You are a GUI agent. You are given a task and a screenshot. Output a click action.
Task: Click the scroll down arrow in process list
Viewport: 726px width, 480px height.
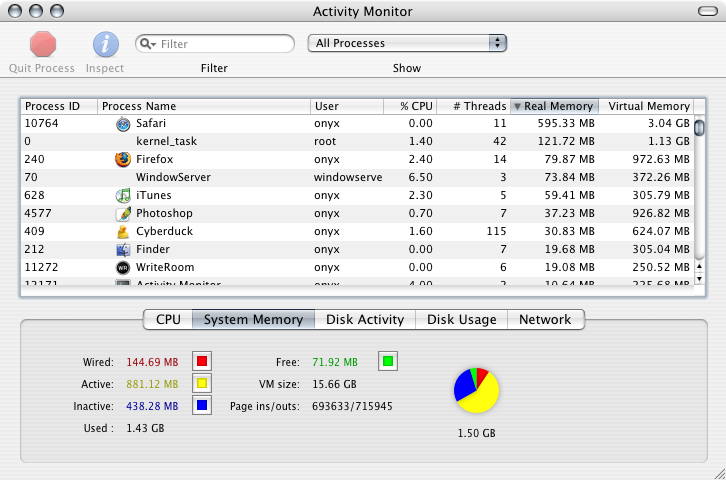click(x=699, y=279)
